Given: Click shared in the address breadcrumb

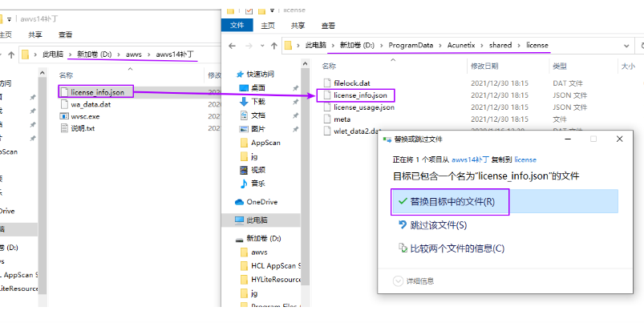Looking at the screenshot, I should (x=500, y=45).
